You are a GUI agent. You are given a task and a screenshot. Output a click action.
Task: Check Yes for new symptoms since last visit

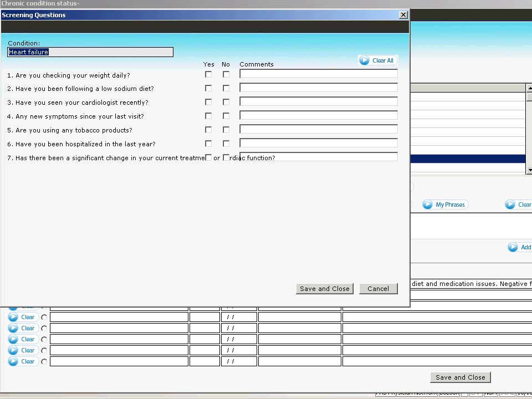208,116
